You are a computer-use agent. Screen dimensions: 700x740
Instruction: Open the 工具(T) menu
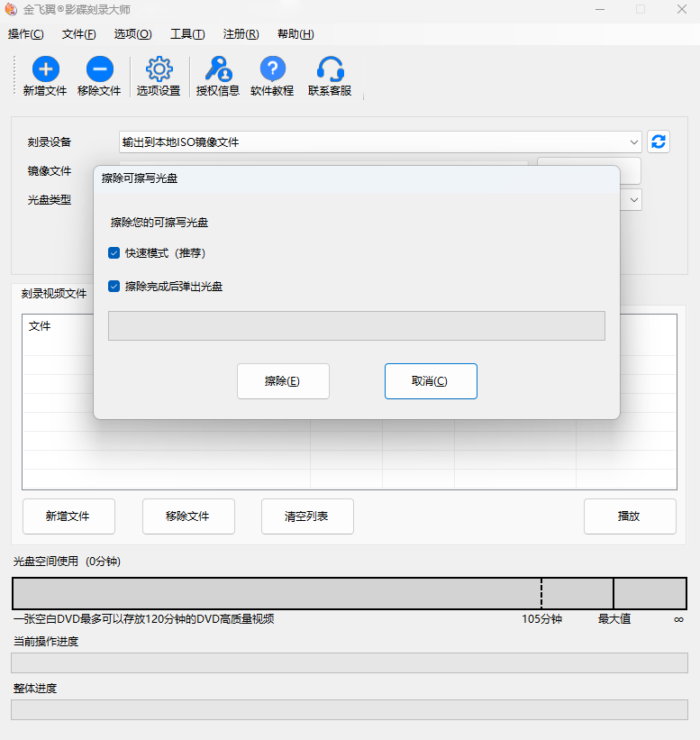click(187, 34)
